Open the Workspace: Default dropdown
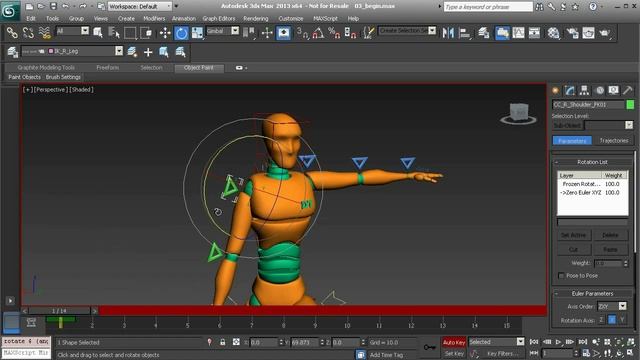640x360 pixels. (140, 6)
